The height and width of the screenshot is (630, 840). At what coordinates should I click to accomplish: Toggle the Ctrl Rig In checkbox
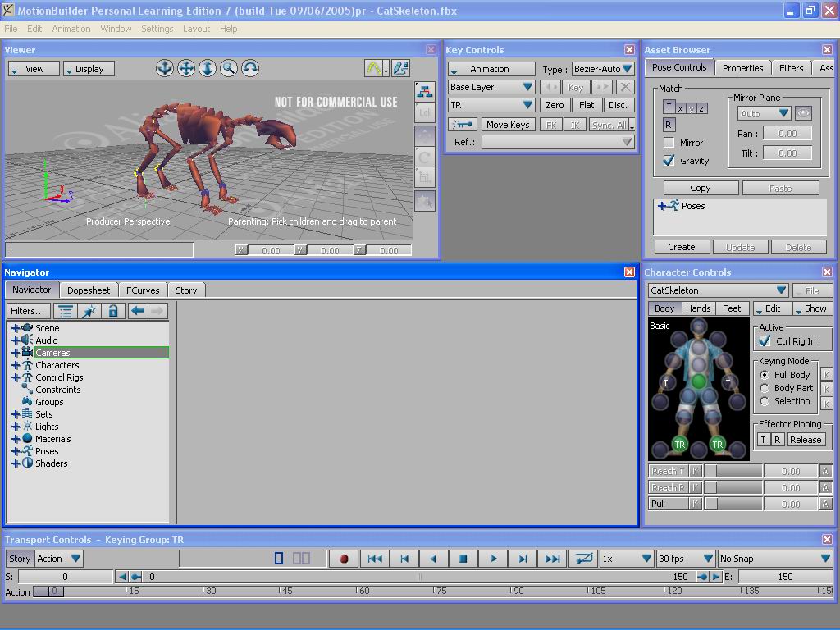765,340
